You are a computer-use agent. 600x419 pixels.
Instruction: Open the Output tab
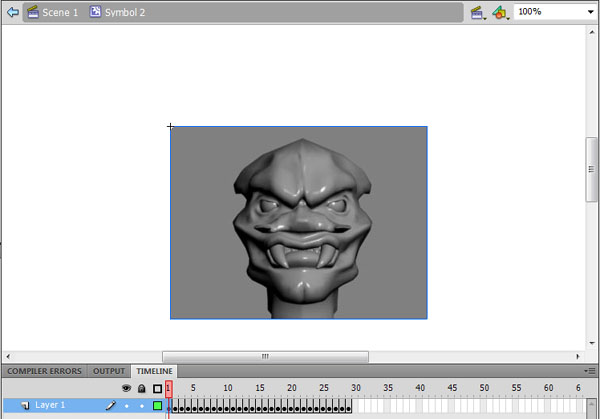[109, 371]
